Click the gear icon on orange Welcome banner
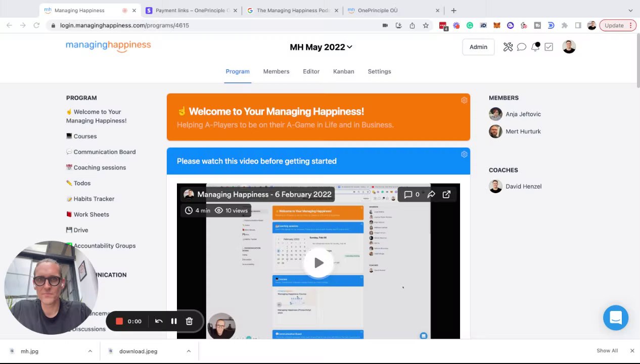 coord(464,100)
